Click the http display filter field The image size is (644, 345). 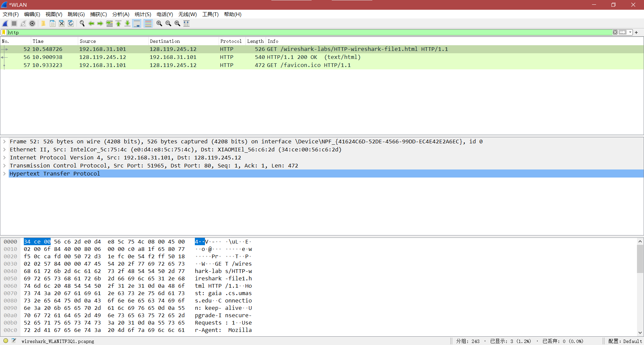coord(309,32)
